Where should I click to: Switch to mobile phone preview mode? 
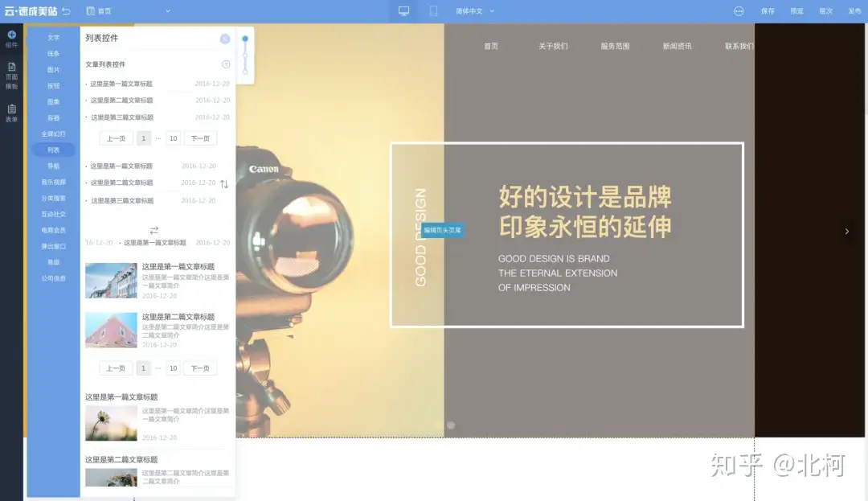433,11
